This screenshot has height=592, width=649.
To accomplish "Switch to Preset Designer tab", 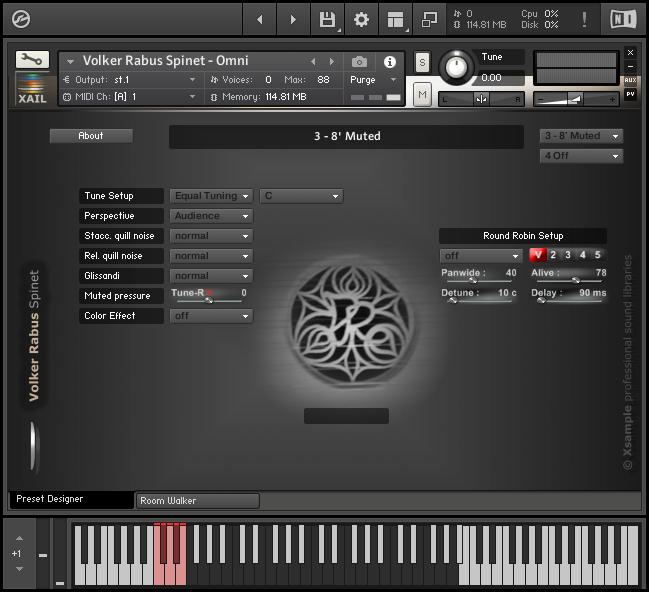I will click(x=71, y=499).
